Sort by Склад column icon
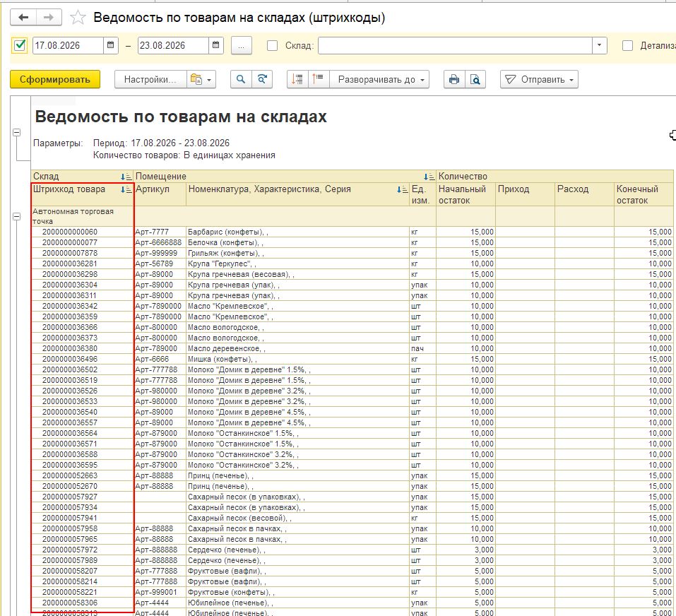The width and height of the screenshot is (676, 616). pos(126,177)
